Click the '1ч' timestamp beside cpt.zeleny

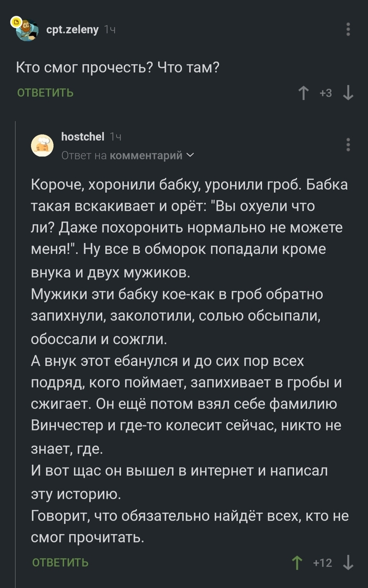coord(109,30)
